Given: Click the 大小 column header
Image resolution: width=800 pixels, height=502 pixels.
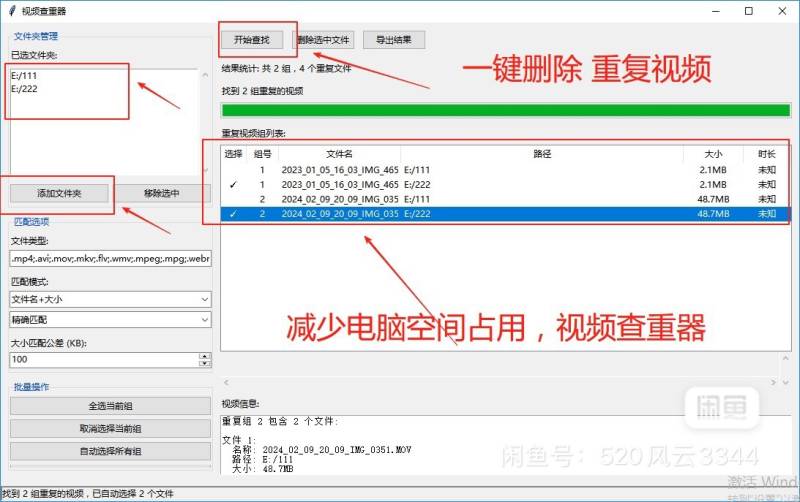Looking at the screenshot, I should [713, 154].
